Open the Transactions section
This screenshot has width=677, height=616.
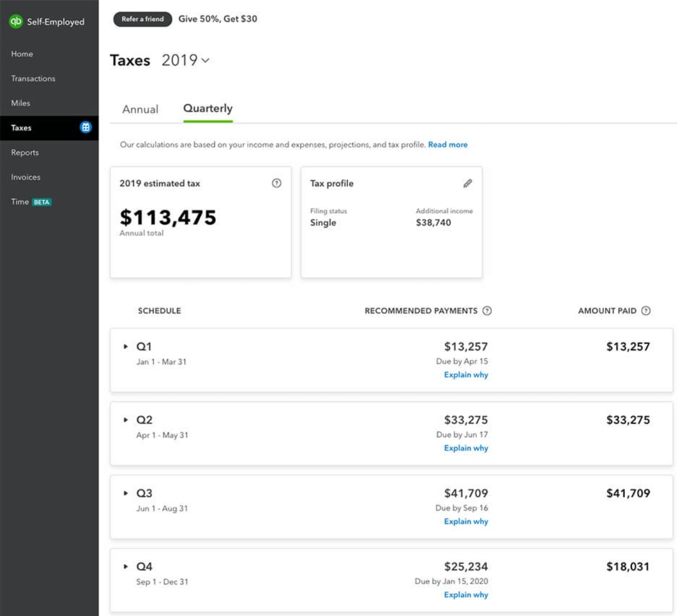point(32,78)
